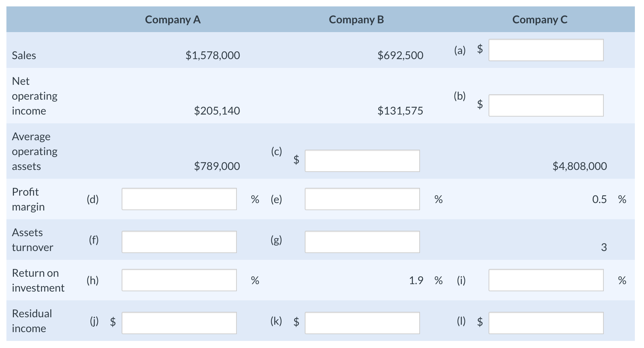
Task: Click input field (l) for Company C Residual income
Action: (545, 322)
